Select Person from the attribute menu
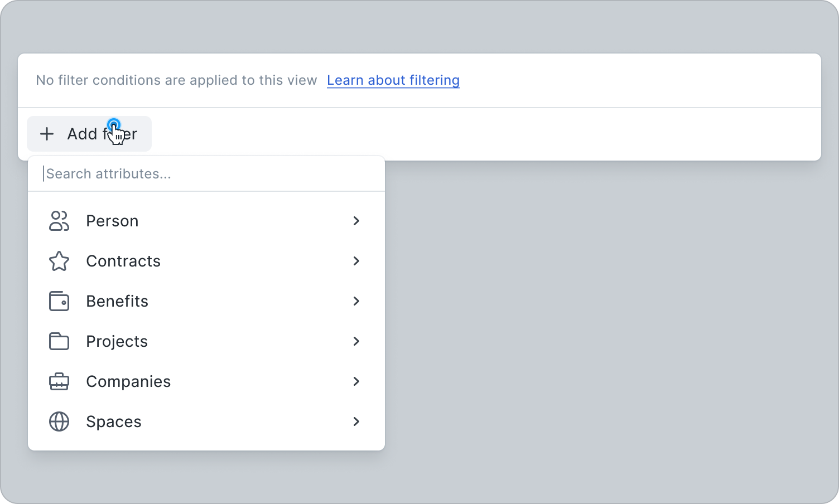Screen dimensions: 839x504 (112, 221)
